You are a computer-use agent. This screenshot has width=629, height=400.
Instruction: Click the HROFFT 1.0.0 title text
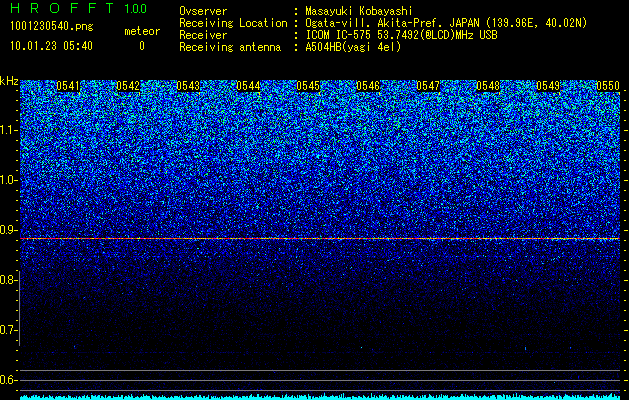79,8
